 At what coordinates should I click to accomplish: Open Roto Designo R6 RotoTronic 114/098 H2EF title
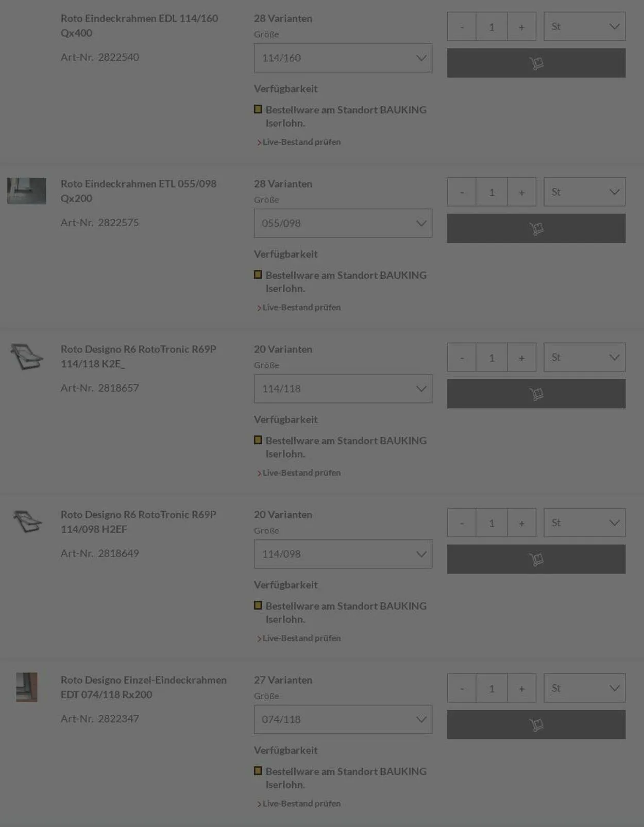coord(138,521)
